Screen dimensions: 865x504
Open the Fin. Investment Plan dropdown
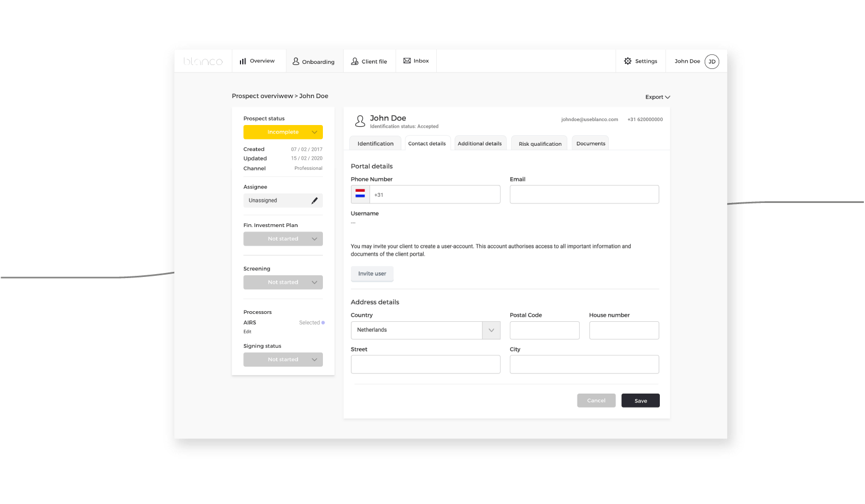(283, 239)
